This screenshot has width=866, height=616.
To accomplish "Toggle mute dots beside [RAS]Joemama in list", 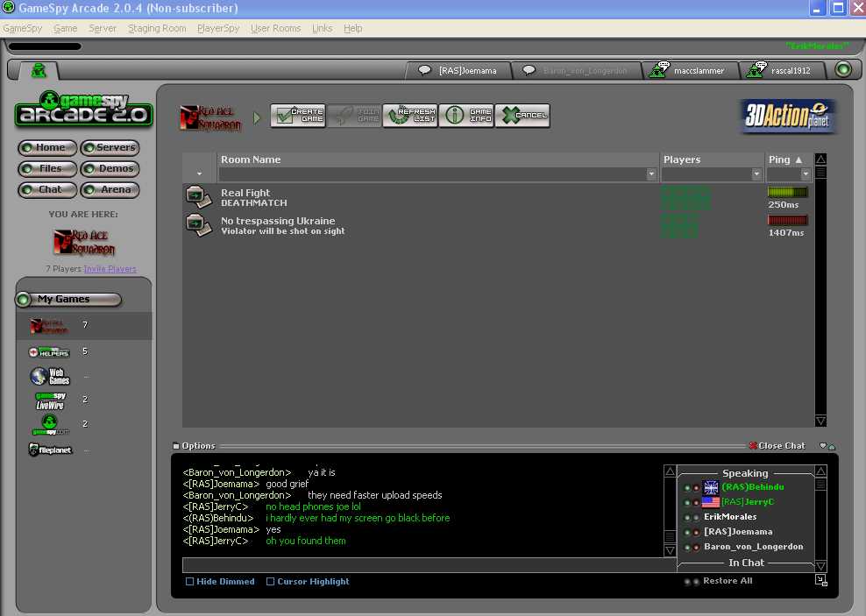I will 692,533.
